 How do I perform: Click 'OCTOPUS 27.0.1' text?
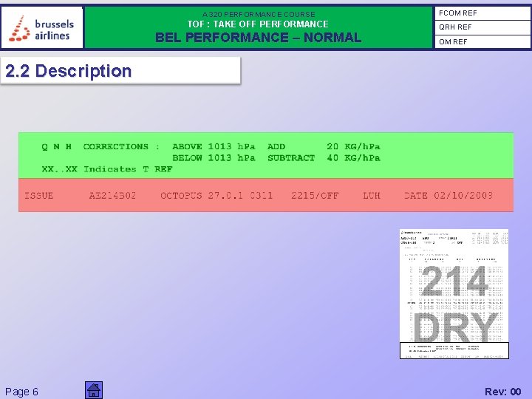[x=202, y=196]
